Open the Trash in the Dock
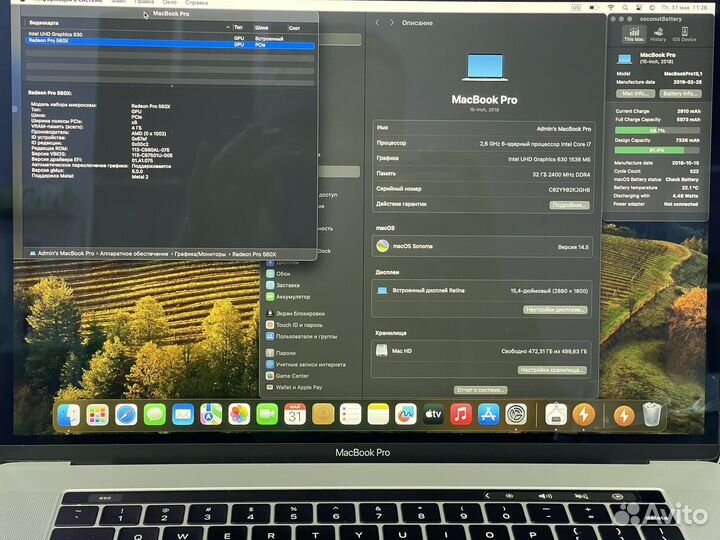720x540 pixels. click(x=651, y=415)
